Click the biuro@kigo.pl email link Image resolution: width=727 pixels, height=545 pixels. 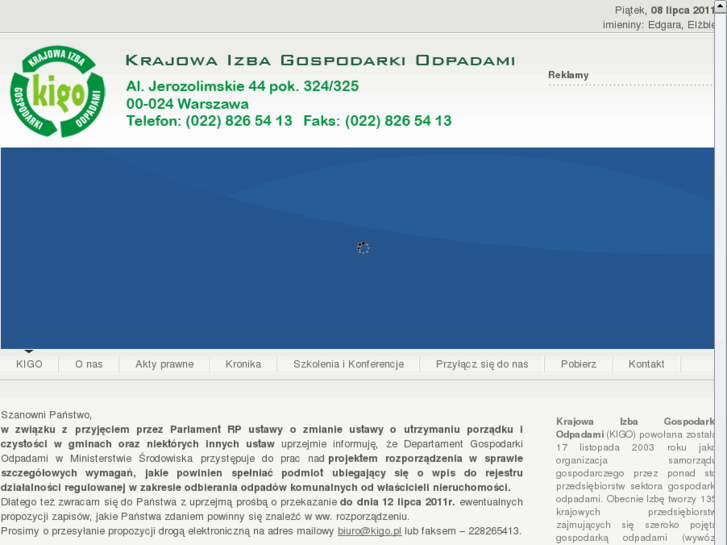coord(370,531)
